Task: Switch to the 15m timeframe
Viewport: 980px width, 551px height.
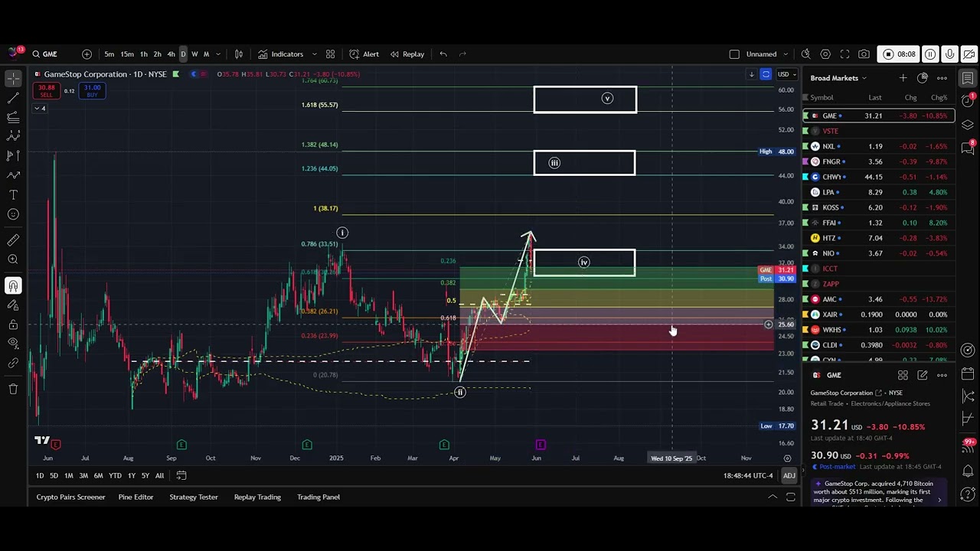Action: pos(127,54)
